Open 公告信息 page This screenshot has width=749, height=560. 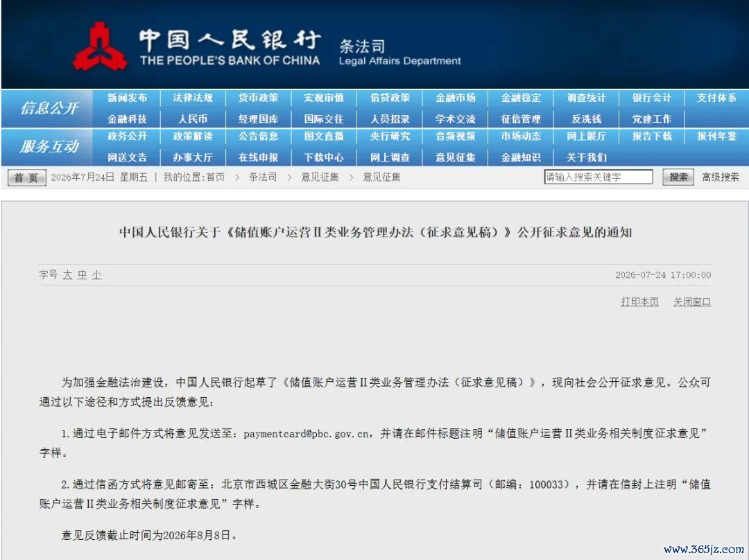pyautogui.click(x=259, y=137)
